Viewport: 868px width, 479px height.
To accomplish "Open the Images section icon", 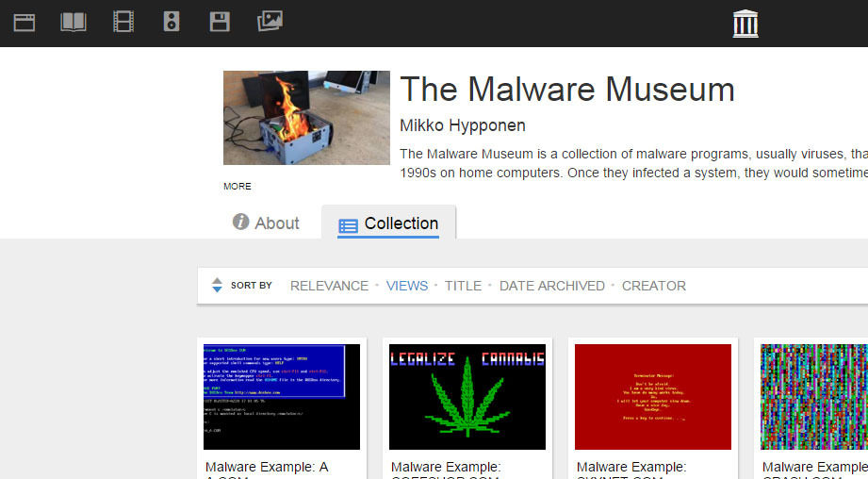I will tap(270, 21).
